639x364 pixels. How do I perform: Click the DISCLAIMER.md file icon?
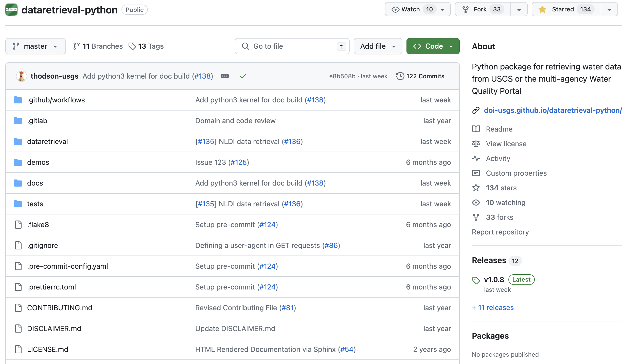click(18, 329)
